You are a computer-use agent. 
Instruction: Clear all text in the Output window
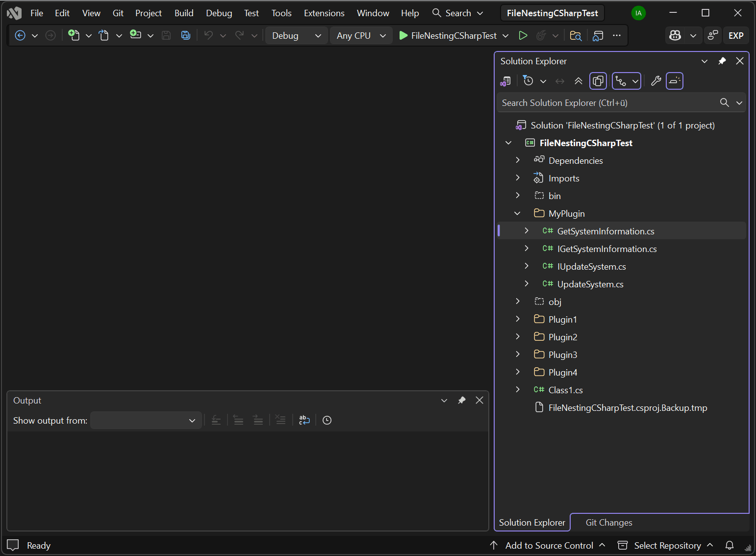coord(280,420)
